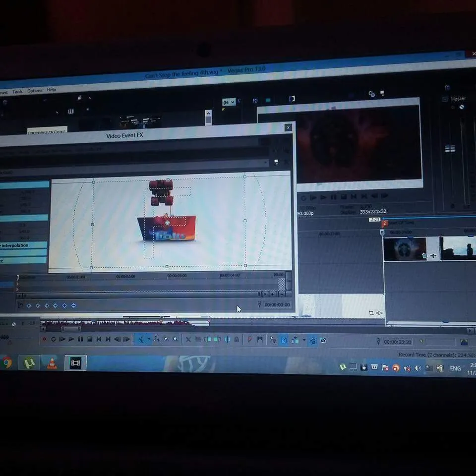476x476 pixels.
Task: Toggle Lock Envelopes to Events icon
Action: [x=313, y=341]
